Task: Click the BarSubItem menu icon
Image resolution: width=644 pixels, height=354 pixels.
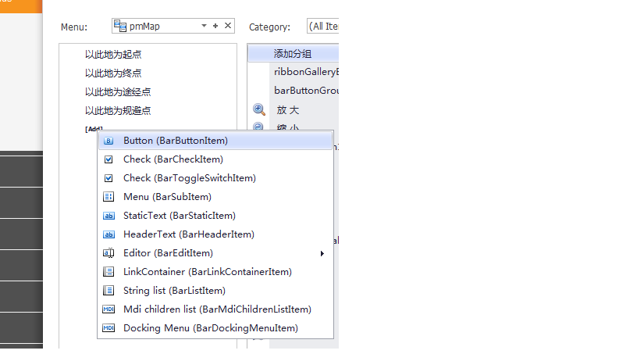Action: (109, 197)
